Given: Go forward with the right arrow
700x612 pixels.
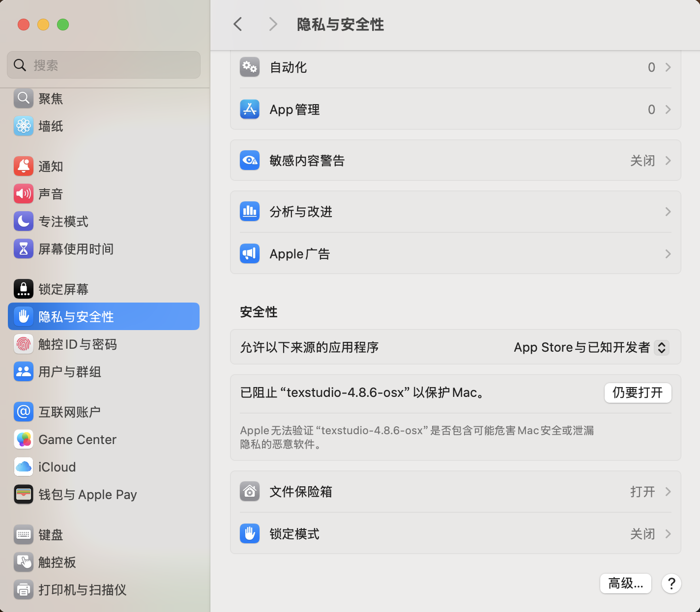Looking at the screenshot, I should [x=273, y=24].
